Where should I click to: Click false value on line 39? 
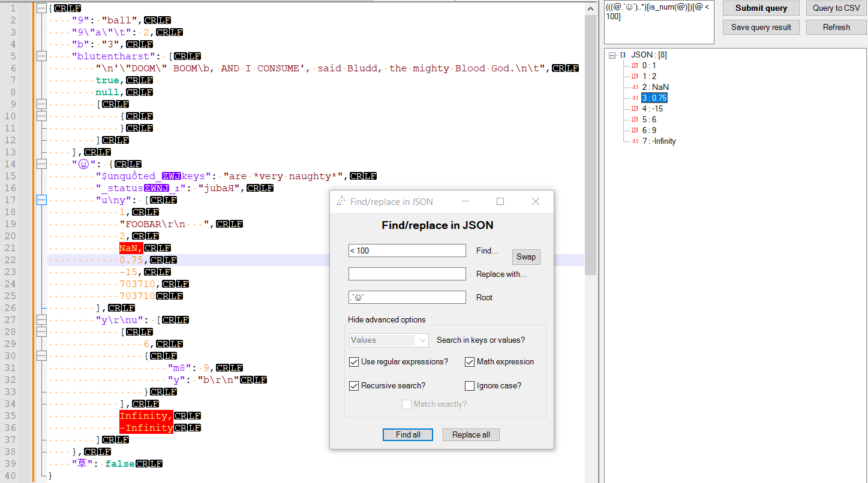[120, 464]
